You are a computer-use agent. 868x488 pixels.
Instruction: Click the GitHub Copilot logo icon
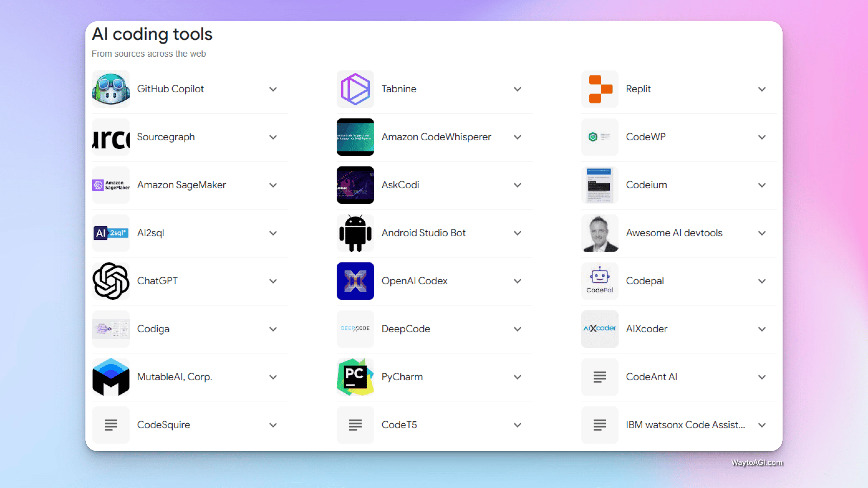pos(111,89)
